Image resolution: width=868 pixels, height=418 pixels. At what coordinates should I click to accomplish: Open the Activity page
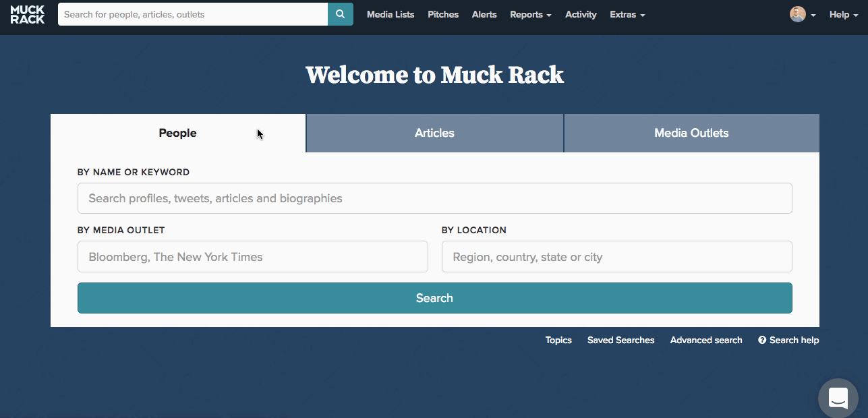[x=581, y=14]
